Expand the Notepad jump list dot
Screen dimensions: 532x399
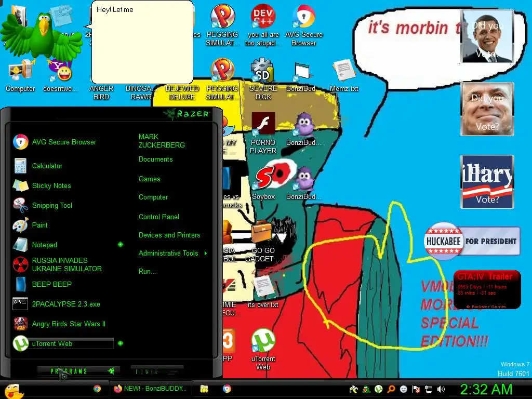(120, 245)
